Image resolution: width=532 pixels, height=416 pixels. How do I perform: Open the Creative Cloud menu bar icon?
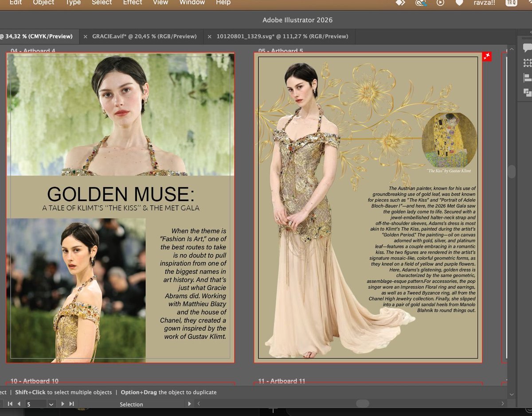click(420, 3)
